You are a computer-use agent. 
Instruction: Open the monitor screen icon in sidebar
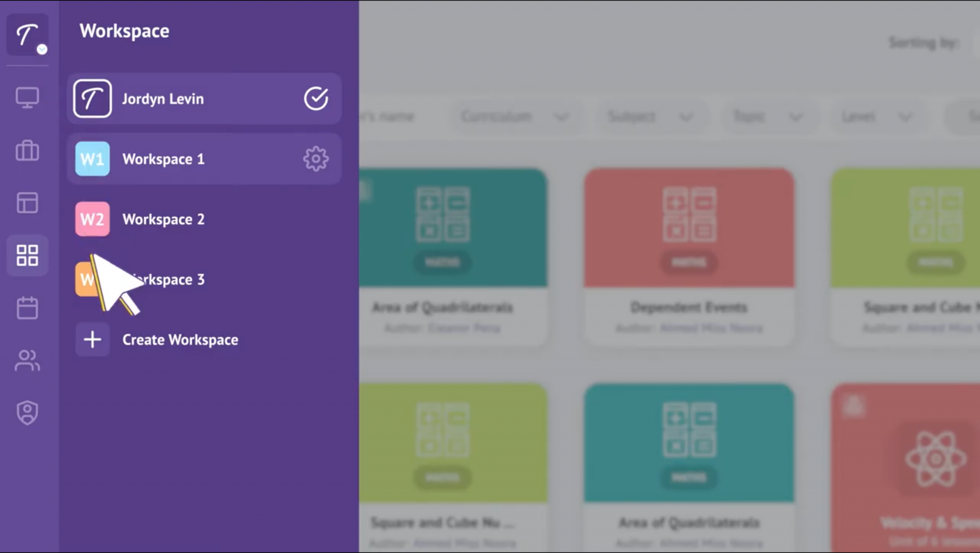[27, 98]
